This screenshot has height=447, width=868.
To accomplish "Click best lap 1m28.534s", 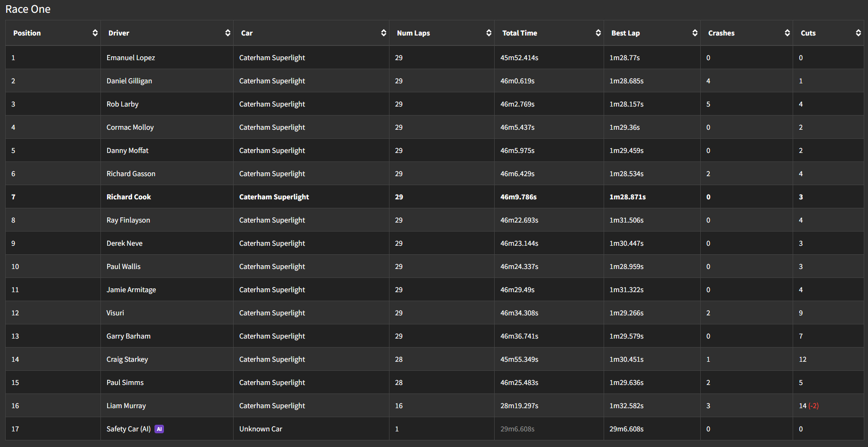I will [626, 174].
